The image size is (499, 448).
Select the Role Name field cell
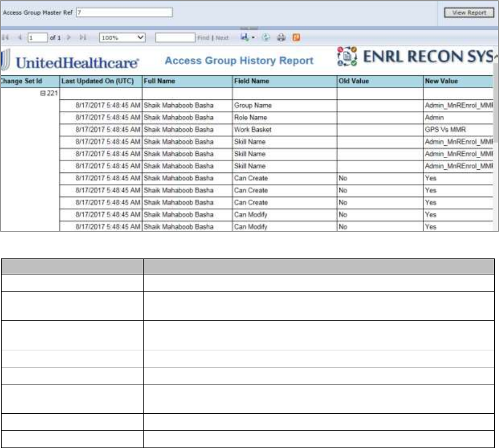pyautogui.click(x=284, y=117)
